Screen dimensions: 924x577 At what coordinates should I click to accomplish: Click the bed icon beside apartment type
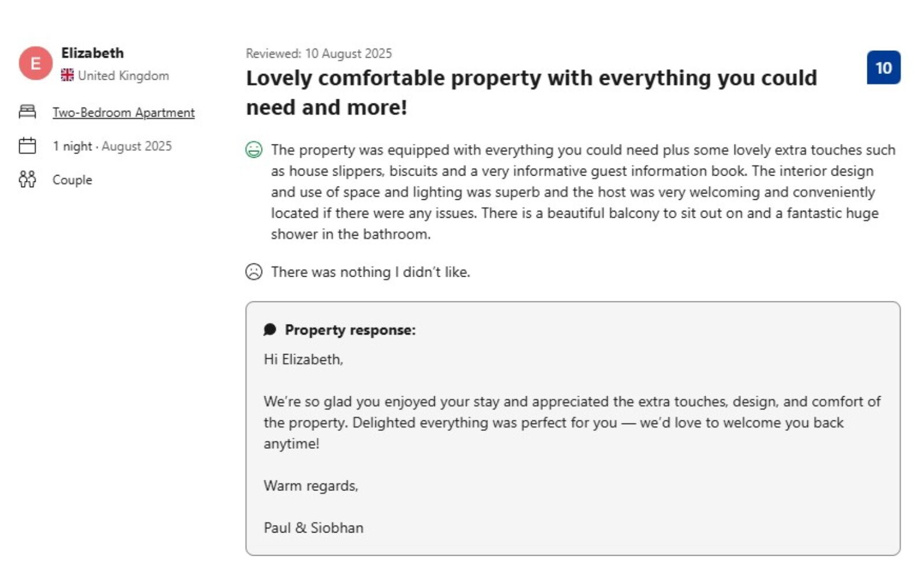coord(27,111)
